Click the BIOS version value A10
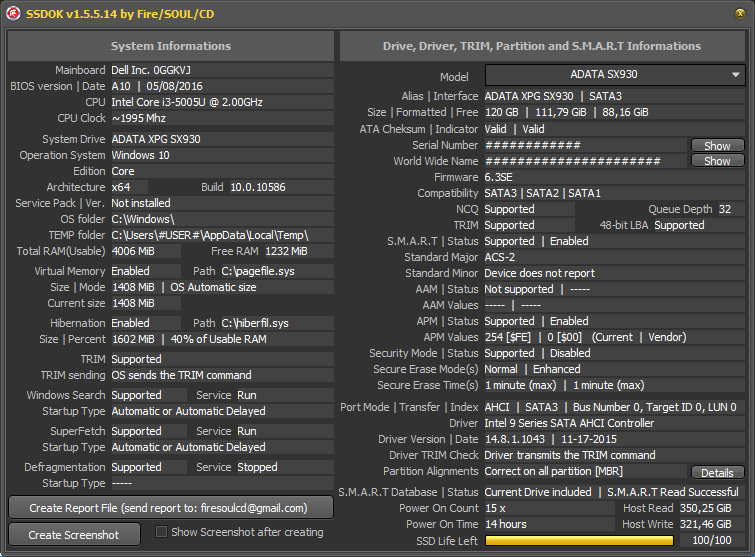755x557 pixels. (x=121, y=87)
